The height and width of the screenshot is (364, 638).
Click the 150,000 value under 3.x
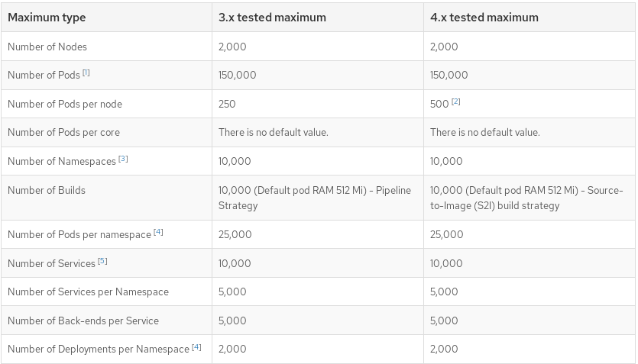[237, 75]
